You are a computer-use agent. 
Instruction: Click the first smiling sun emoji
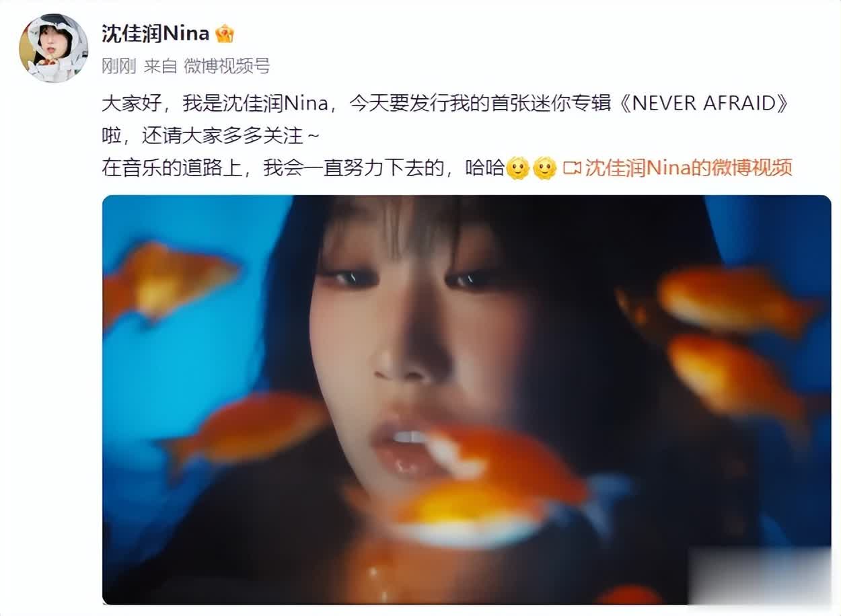pyautogui.click(x=518, y=167)
